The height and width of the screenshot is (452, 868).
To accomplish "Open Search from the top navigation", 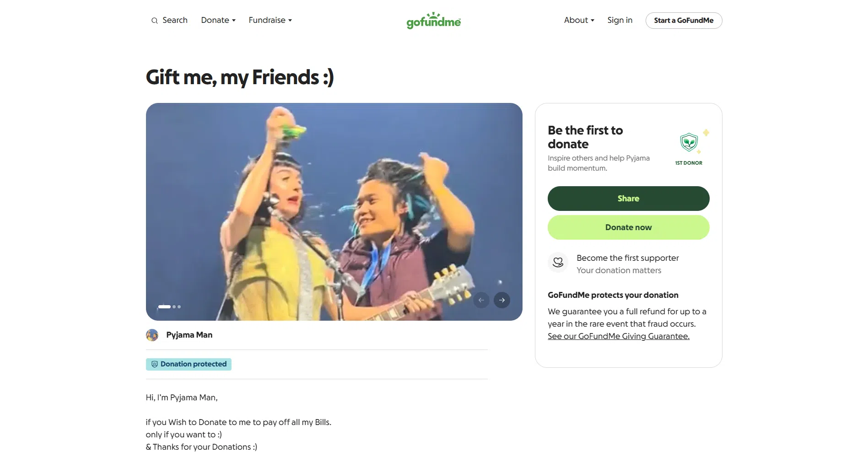I will (x=175, y=20).
